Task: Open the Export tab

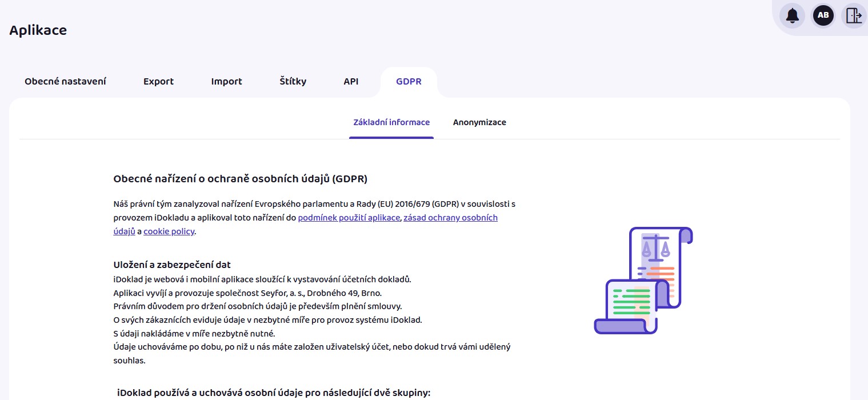Action: (x=158, y=81)
